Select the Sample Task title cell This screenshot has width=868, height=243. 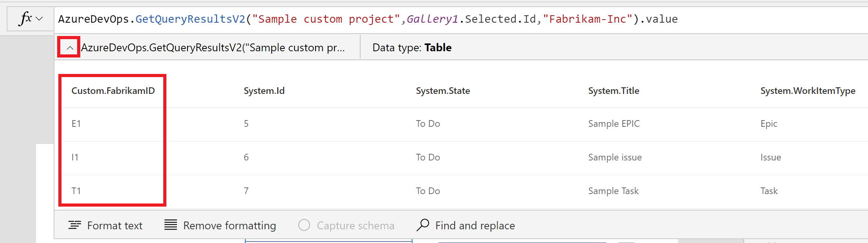(613, 191)
